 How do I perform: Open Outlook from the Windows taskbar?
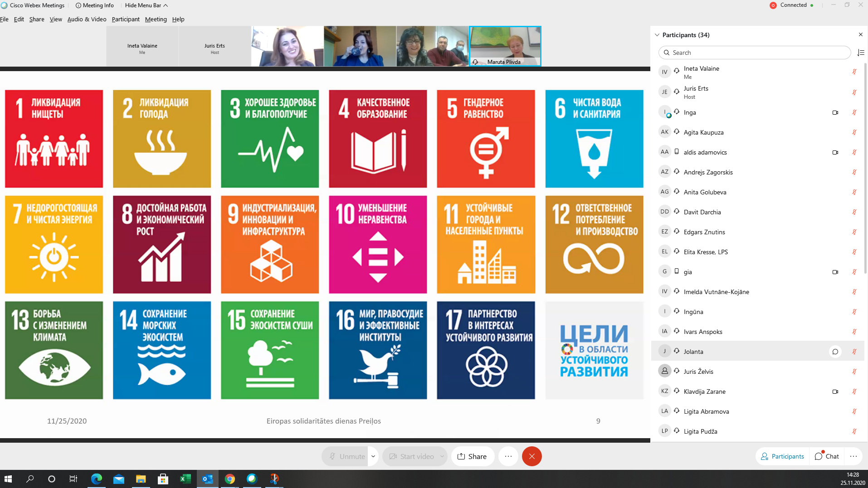207,479
